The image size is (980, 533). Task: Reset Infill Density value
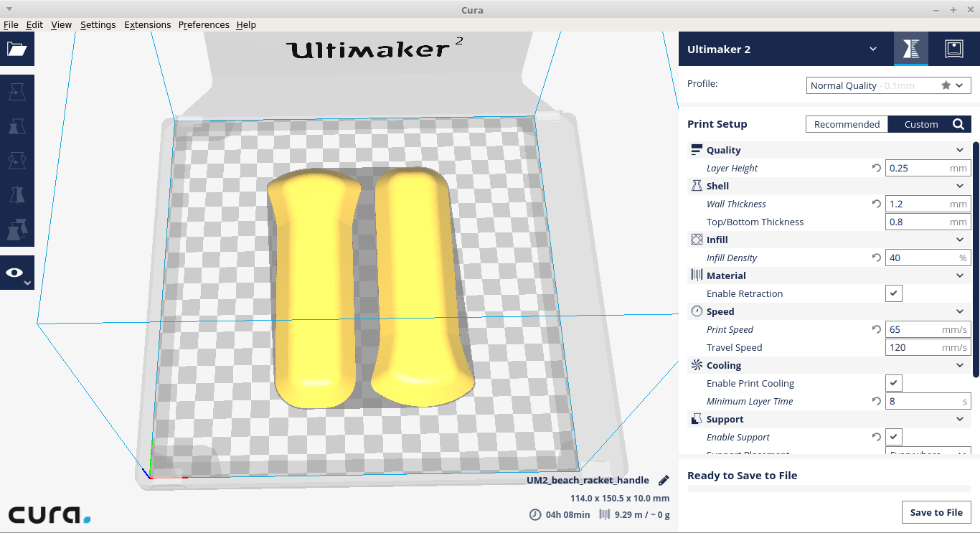point(876,258)
